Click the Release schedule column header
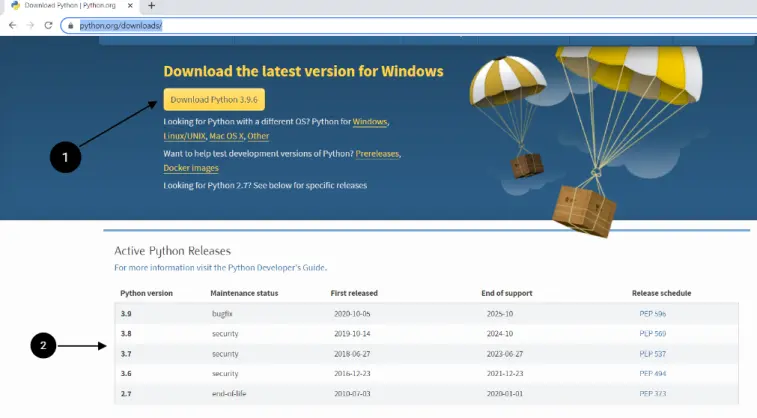This screenshot has height=418, width=757. [x=661, y=293]
